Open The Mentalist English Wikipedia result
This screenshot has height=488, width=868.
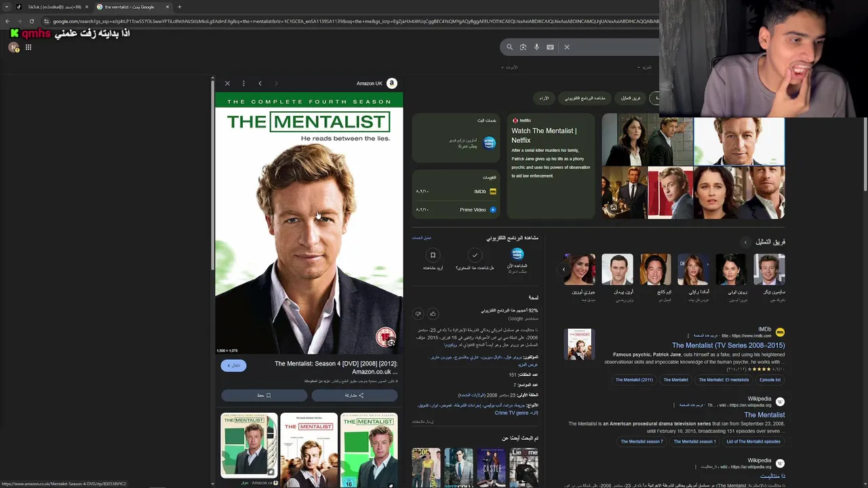coord(764,415)
